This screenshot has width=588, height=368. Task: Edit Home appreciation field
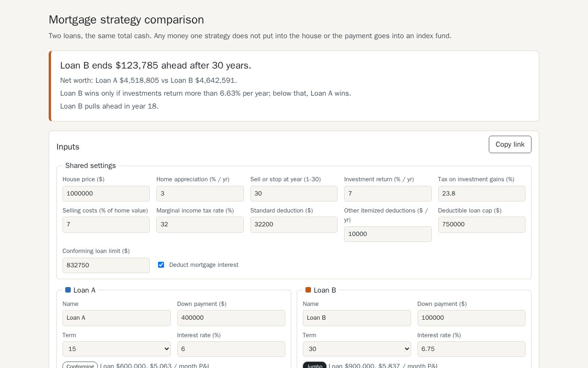[x=200, y=194]
